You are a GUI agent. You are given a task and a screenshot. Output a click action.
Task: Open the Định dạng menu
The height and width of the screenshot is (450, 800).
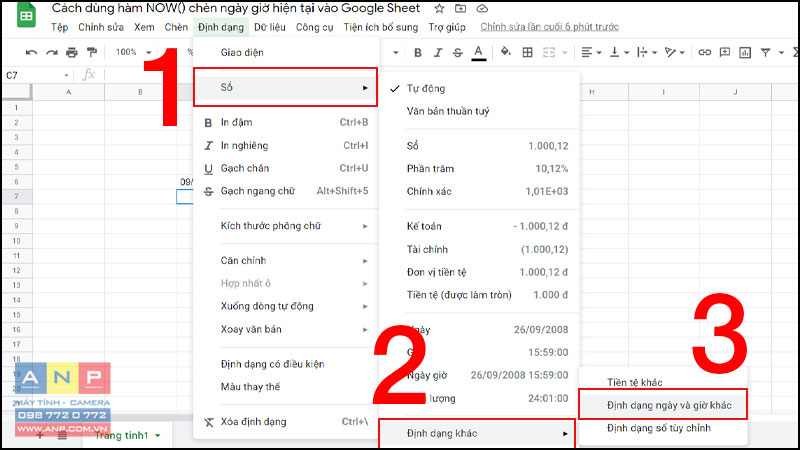tap(221, 27)
